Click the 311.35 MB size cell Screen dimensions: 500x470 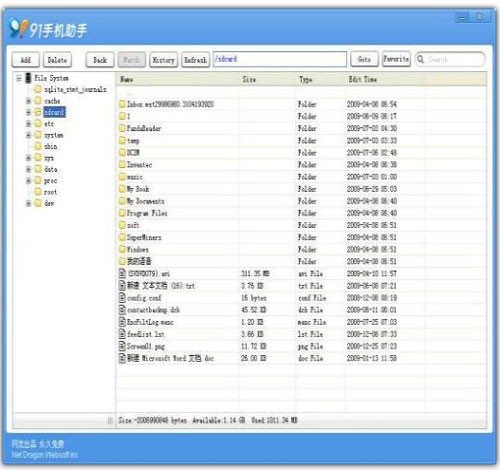coord(255,274)
